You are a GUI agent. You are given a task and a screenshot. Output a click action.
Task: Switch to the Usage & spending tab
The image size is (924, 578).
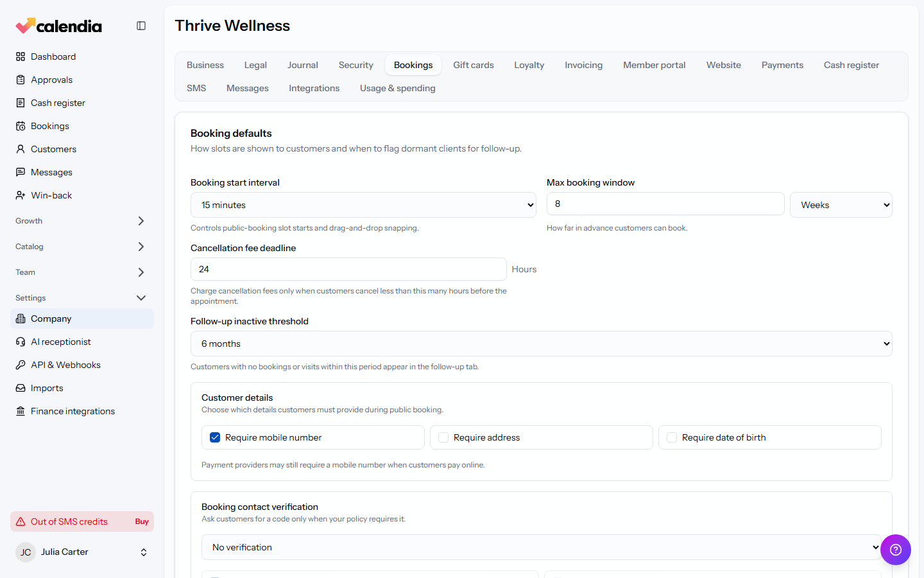tap(398, 88)
